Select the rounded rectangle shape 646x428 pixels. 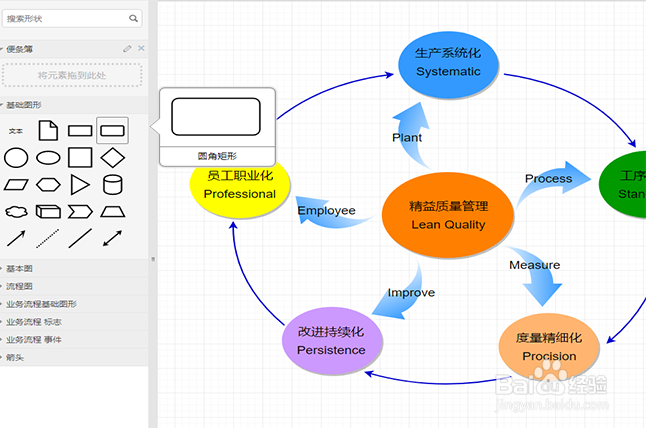coord(112,131)
